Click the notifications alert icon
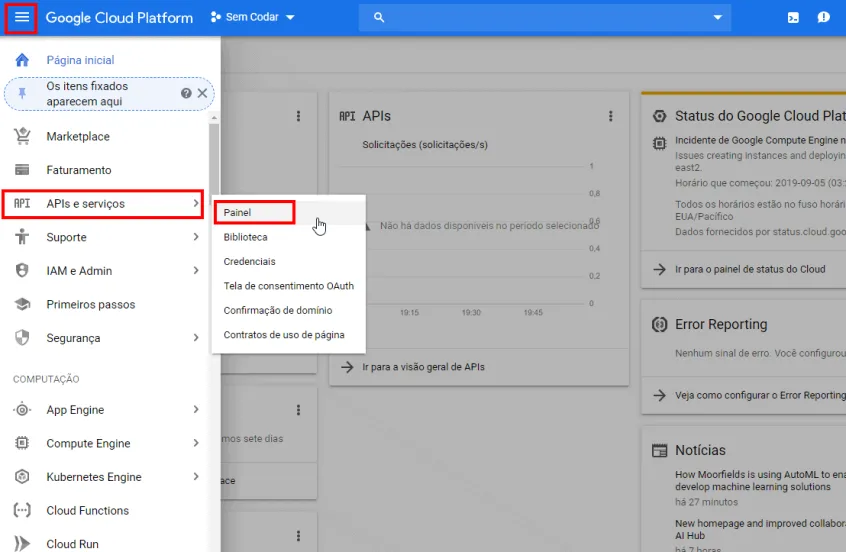The height and width of the screenshot is (552, 846). pos(823,18)
